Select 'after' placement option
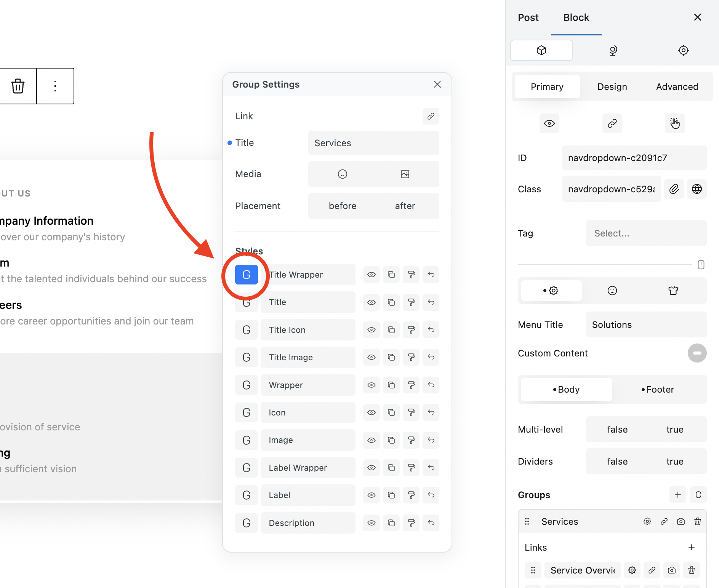 405,206
